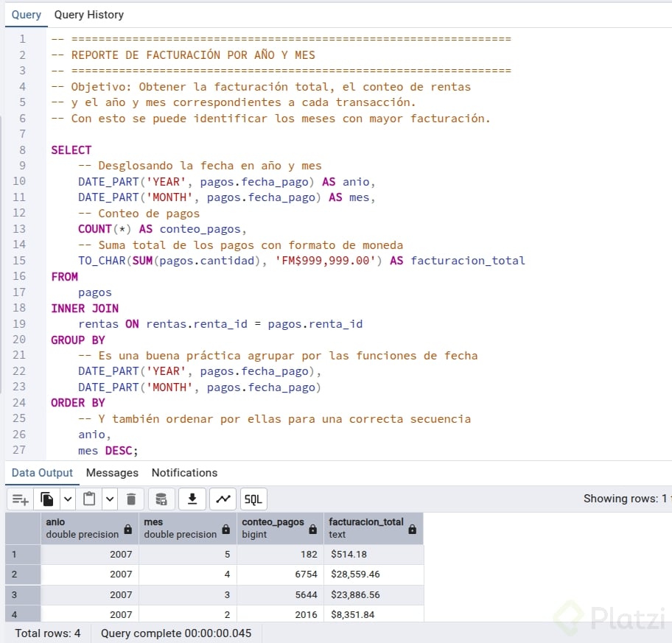
Task: Click the Add row icon
Action: (x=21, y=499)
